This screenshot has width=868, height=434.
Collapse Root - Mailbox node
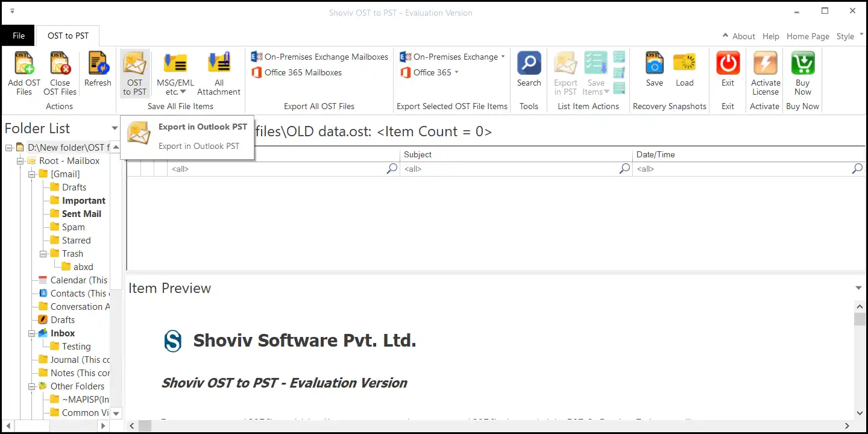[x=20, y=161]
